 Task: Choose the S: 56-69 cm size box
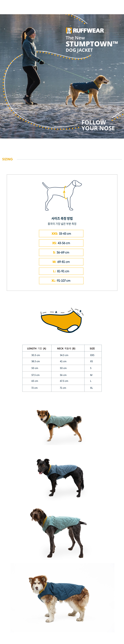tap(61, 253)
